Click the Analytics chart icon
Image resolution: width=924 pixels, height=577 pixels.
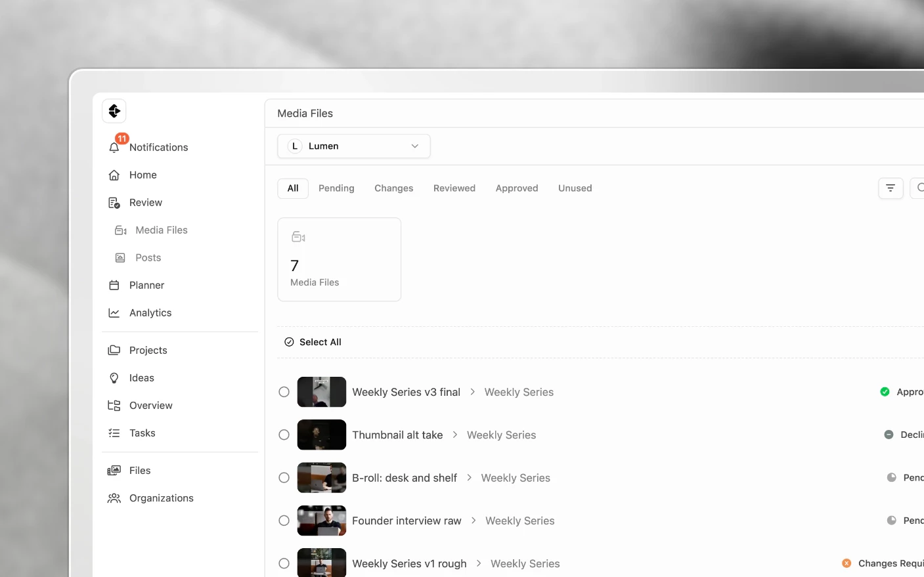(114, 313)
